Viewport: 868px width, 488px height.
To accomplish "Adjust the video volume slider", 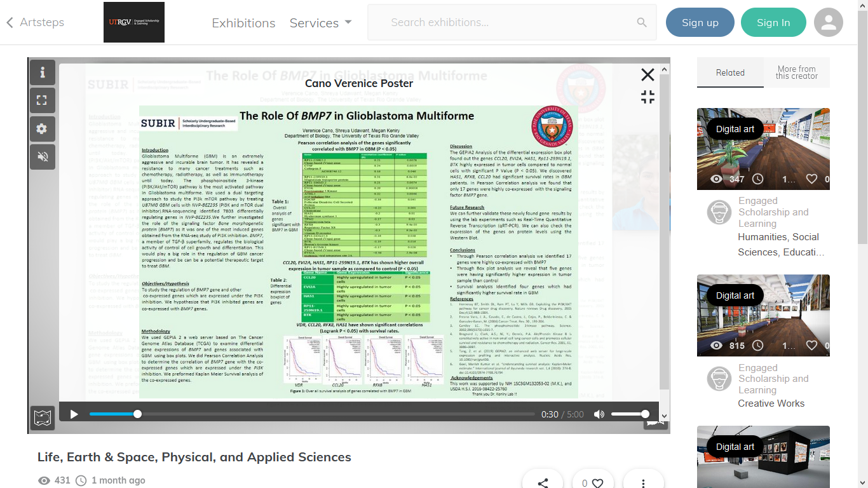I will pyautogui.click(x=632, y=414).
